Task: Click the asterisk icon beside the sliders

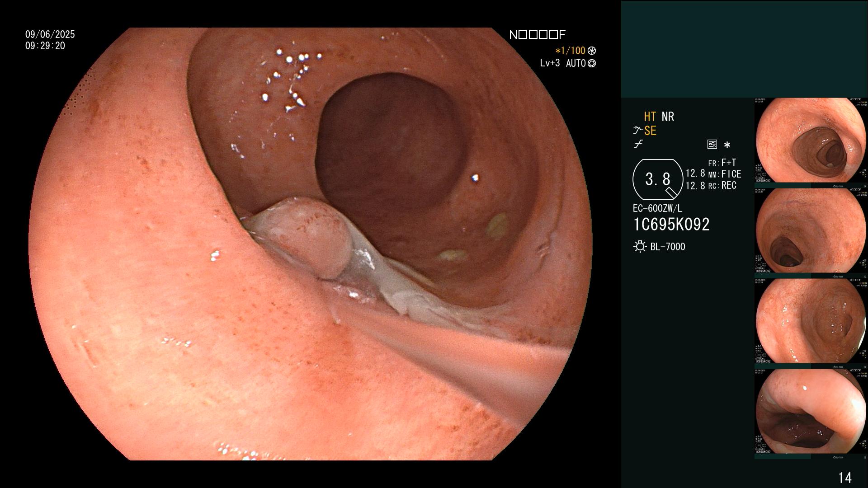Action: tap(727, 145)
